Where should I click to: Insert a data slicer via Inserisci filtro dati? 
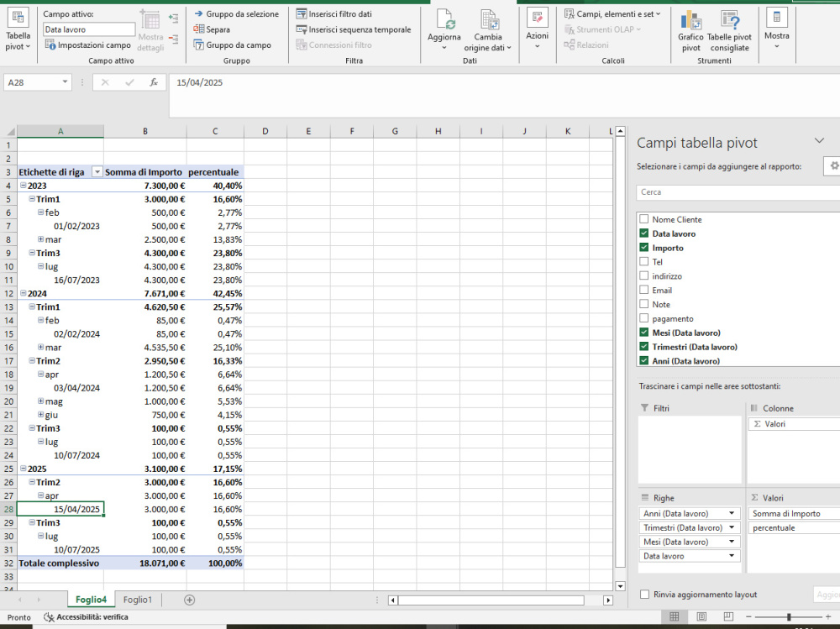[333, 14]
